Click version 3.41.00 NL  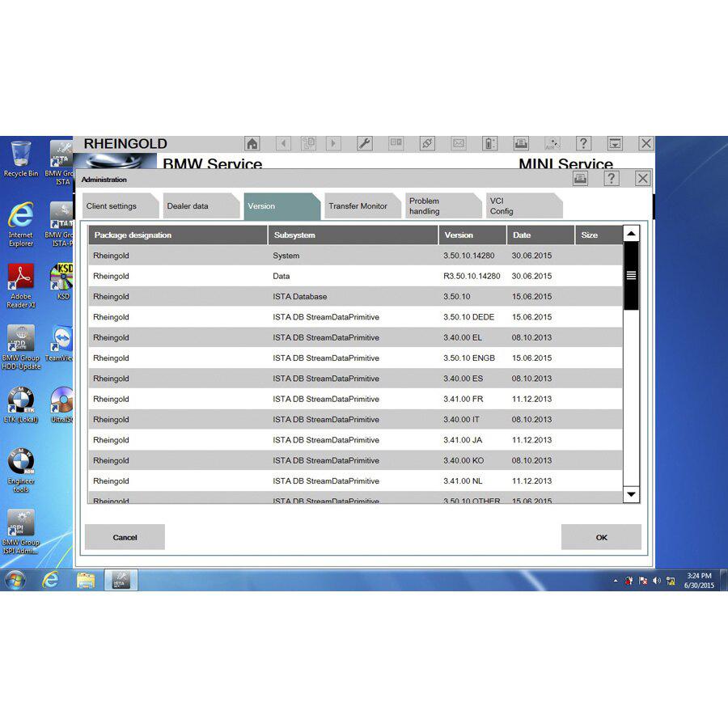pos(463,480)
